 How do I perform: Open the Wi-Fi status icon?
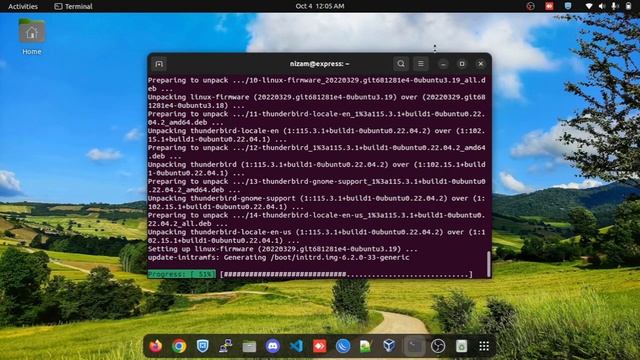click(589, 6)
